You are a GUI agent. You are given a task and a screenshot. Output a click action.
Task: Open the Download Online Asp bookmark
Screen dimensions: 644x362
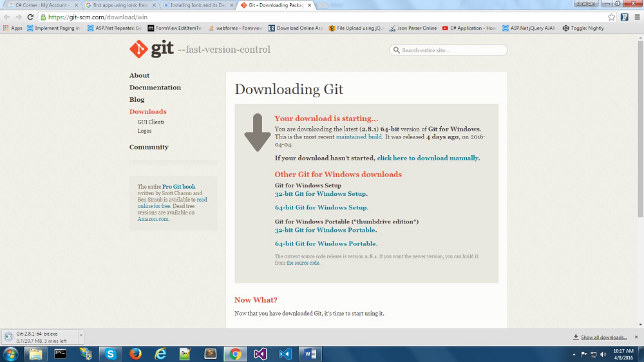[x=296, y=28]
